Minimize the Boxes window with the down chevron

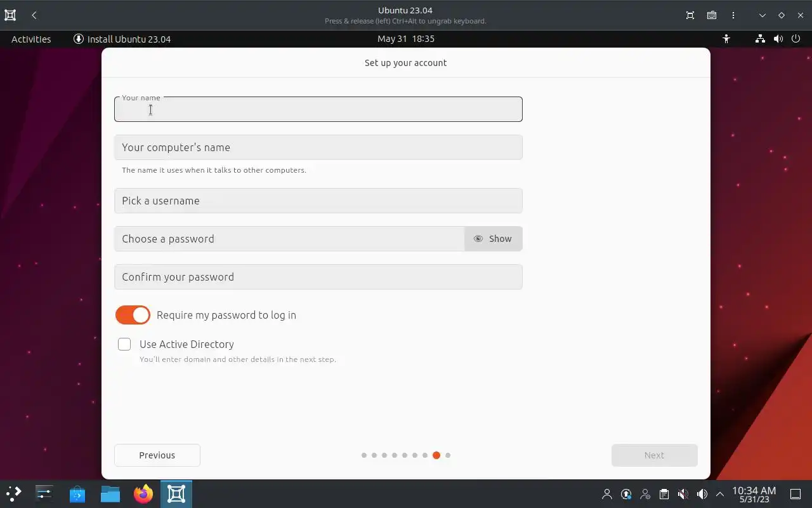click(763, 15)
